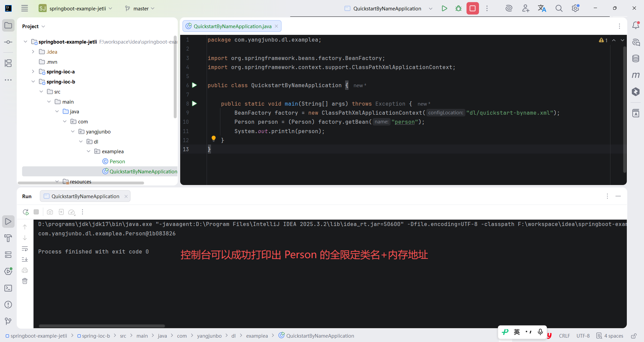
Task: Collapse the examplea package
Action: [89, 151]
